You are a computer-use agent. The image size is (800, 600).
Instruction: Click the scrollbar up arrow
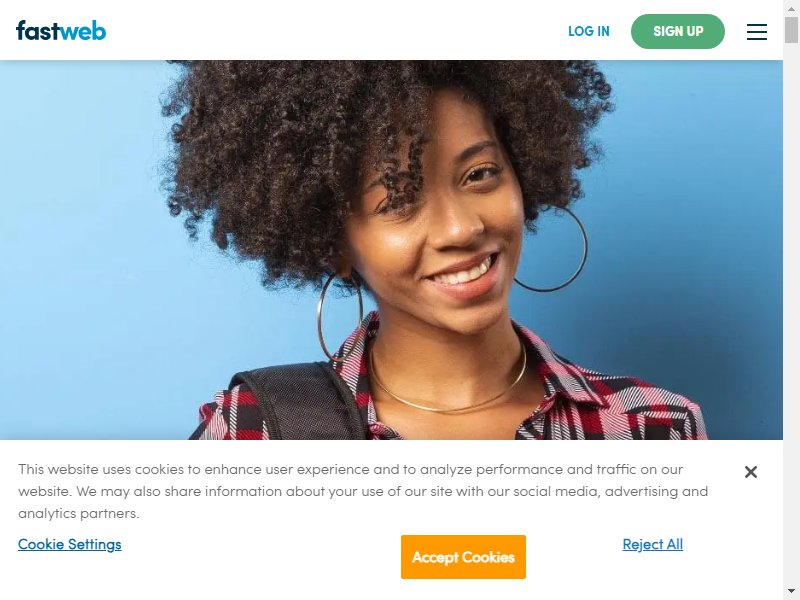tap(791, 8)
